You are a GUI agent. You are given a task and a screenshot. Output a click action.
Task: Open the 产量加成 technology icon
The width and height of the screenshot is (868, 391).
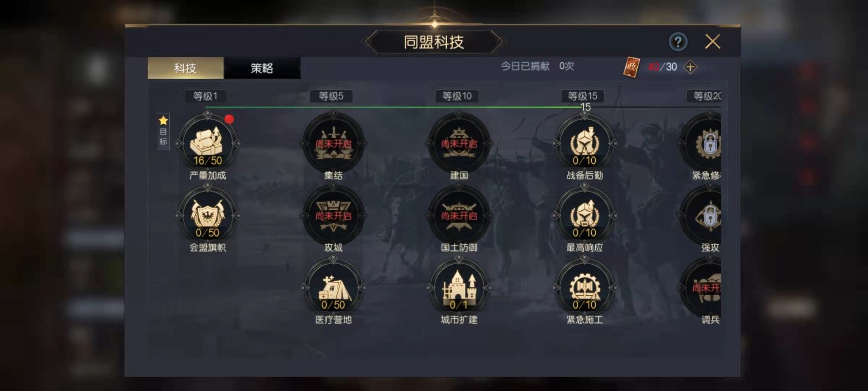(208, 143)
